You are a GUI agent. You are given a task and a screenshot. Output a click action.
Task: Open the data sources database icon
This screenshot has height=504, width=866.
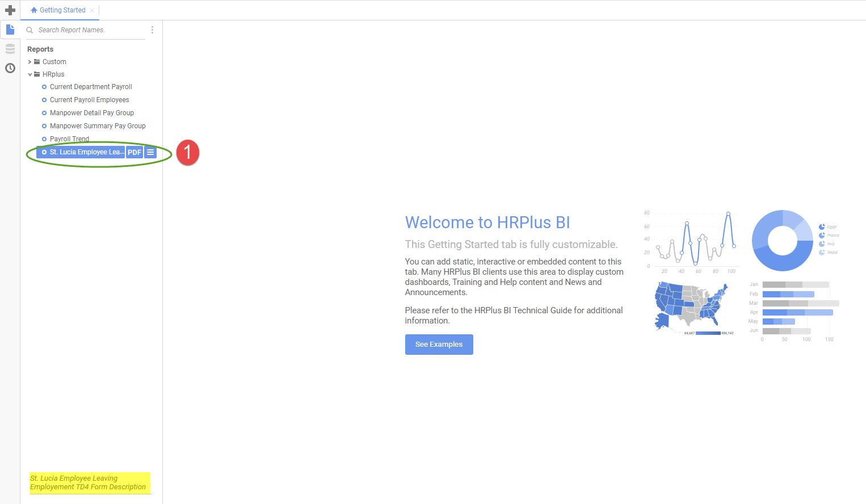10,49
